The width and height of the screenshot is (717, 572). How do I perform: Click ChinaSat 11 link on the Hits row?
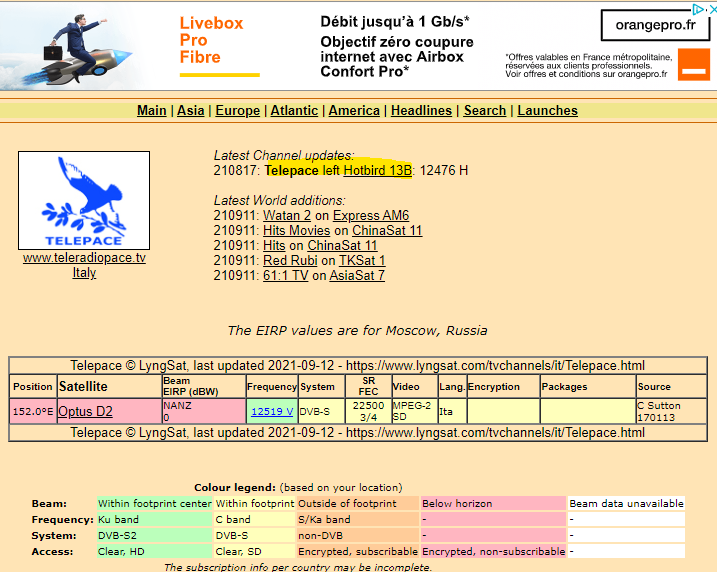click(x=342, y=246)
